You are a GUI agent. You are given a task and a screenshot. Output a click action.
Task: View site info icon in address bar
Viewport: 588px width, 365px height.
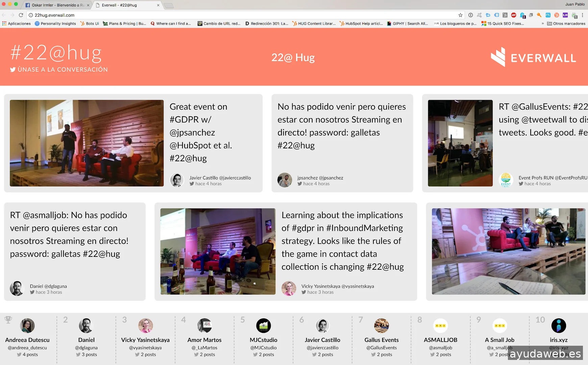click(31, 15)
